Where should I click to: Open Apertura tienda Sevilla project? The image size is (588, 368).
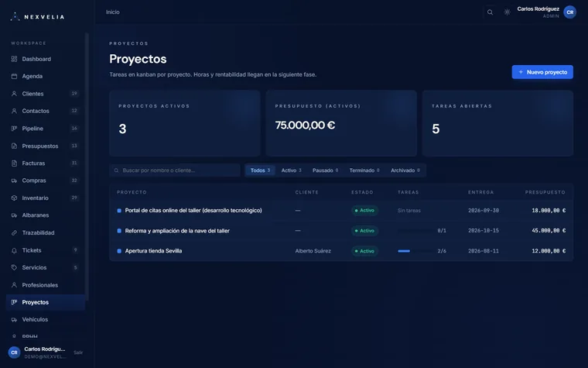pos(153,251)
